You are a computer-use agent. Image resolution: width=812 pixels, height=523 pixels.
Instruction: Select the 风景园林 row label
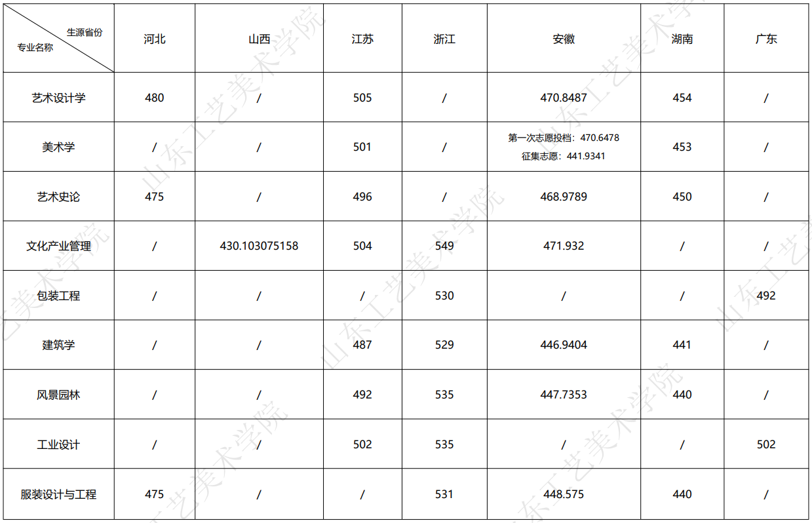pyautogui.click(x=59, y=395)
